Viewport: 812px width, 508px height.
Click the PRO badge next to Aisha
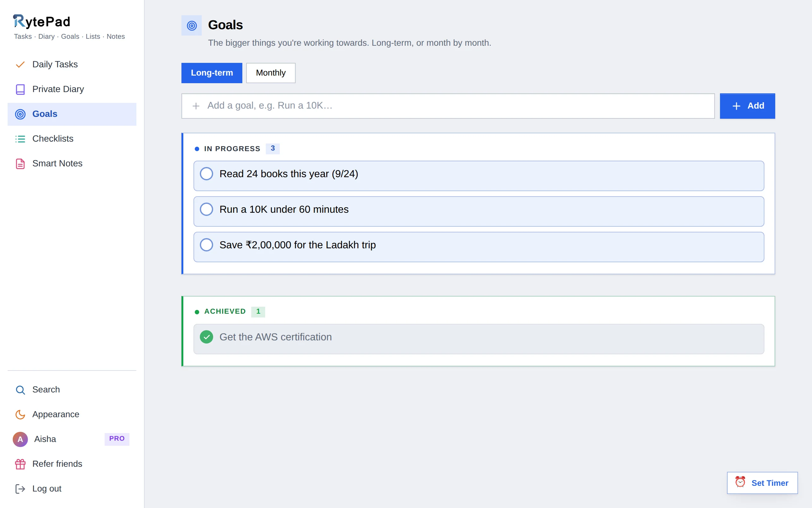tap(117, 439)
